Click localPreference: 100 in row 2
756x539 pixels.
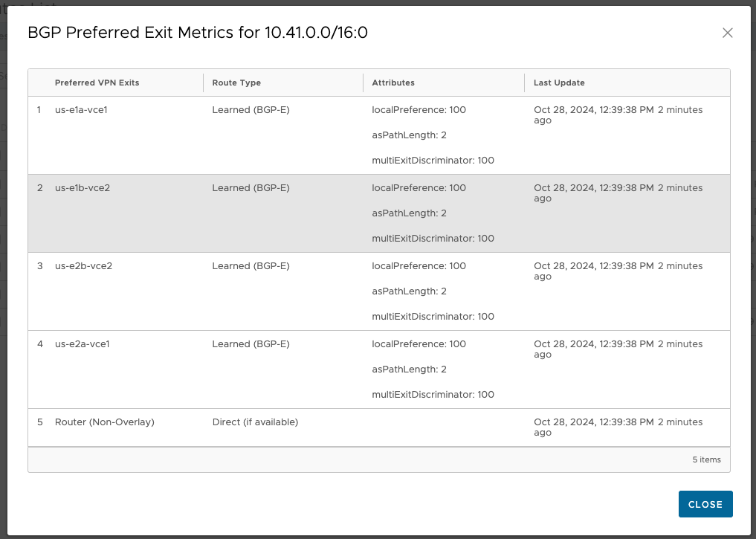tap(419, 188)
